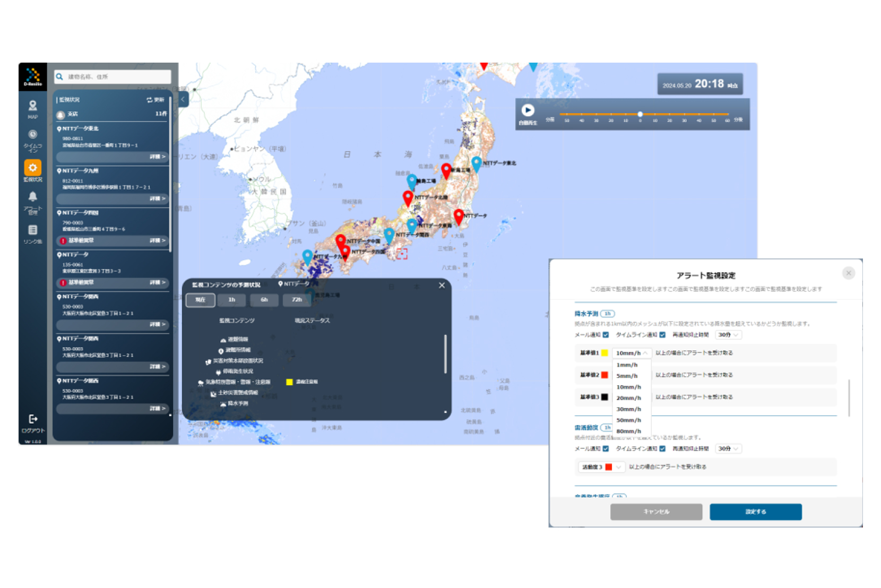Uncheck メール通知 for 降水予測
The width and height of the screenshot is (881, 588).
pyautogui.click(x=606, y=335)
